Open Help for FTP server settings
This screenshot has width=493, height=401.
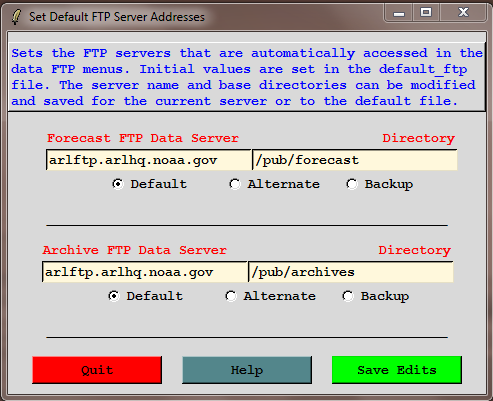click(247, 370)
